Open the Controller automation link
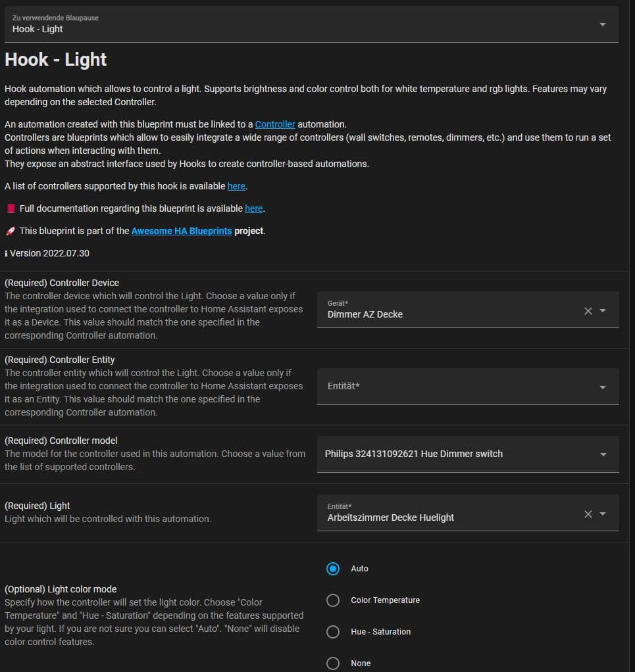The height and width of the screenshot is (672, 635). pyautogui.click(x=275, y=124)
